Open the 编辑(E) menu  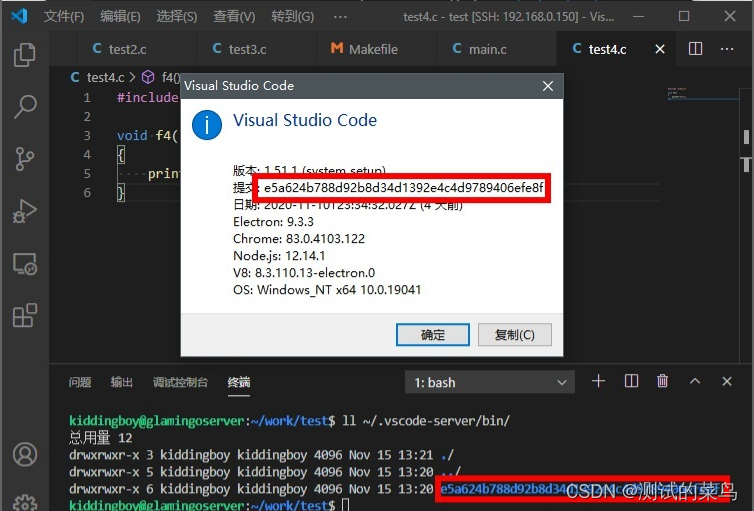pyautogui.click(x=120, y=16)
